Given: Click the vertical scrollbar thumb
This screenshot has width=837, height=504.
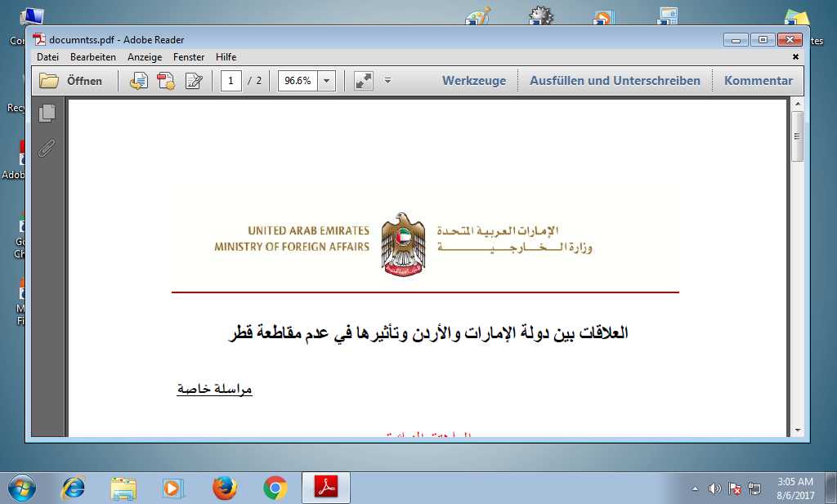Looking at the screenshot, I should [797, 136].
